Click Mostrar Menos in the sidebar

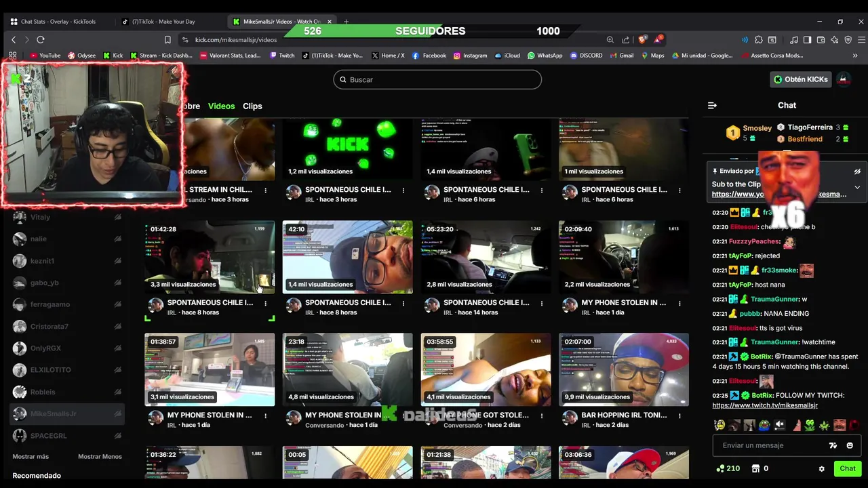tap(100, 457)
